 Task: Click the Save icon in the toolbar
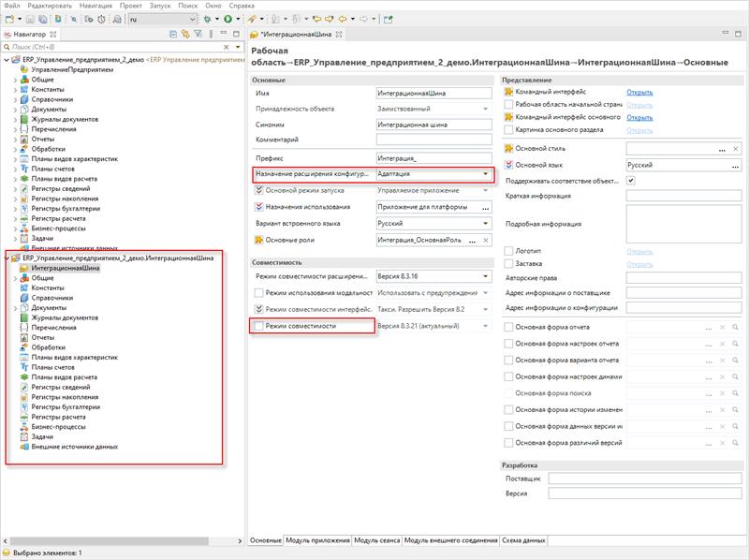(32, 19)
